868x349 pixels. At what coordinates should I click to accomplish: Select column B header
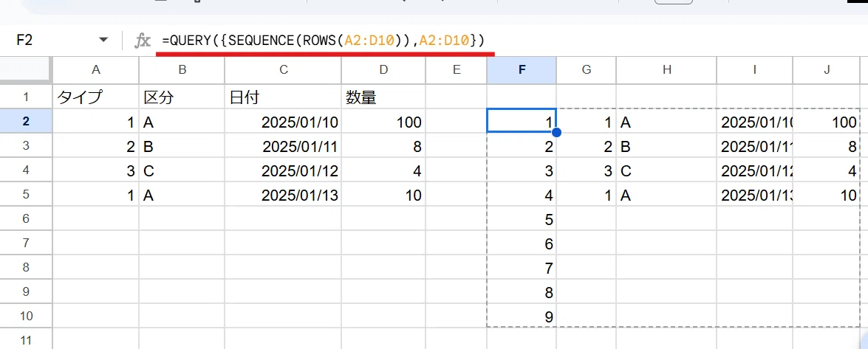(x=182, y=69)
